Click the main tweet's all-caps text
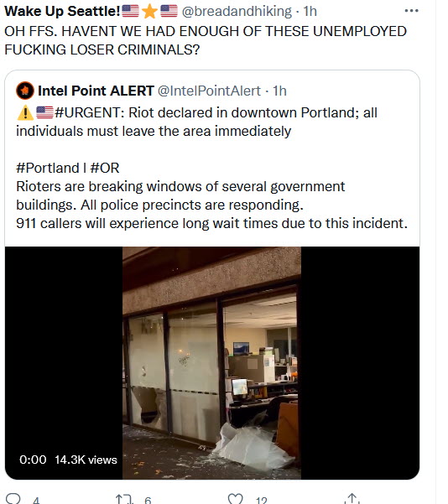The height and width of the screenshot is (504, 448). tap(206, 40)
